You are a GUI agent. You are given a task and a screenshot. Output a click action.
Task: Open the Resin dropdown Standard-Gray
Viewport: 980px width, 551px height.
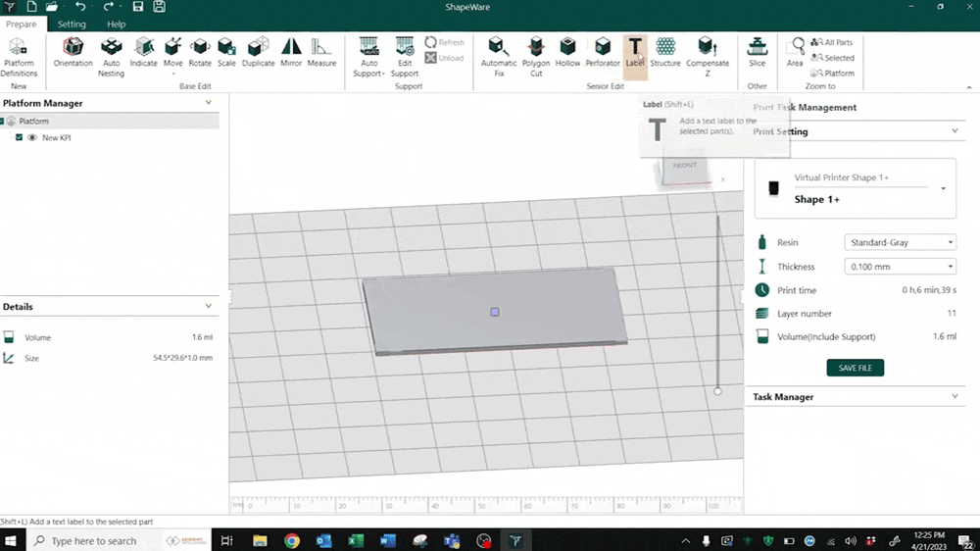[x=900, y=243]
